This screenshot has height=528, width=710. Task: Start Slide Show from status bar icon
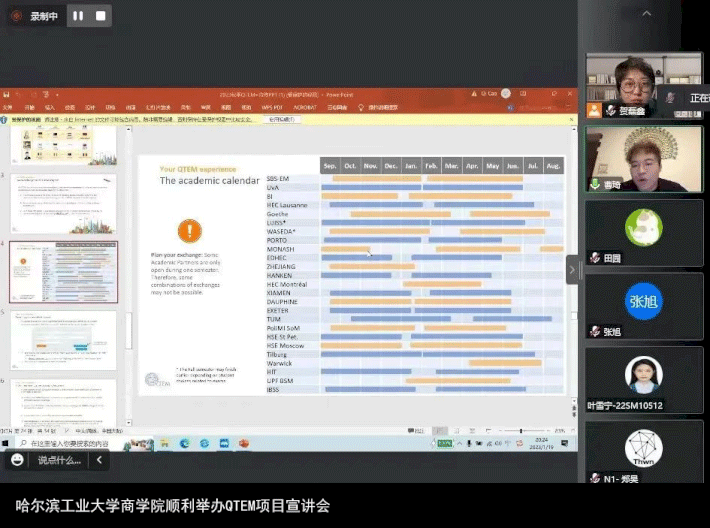click(488, 431)
